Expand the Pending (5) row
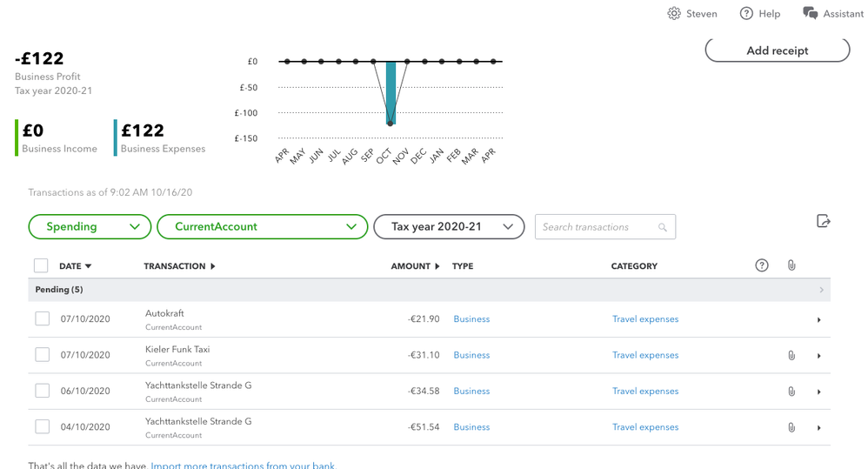Viewport: 868px width, 469px height. click(x=821, y=290)
